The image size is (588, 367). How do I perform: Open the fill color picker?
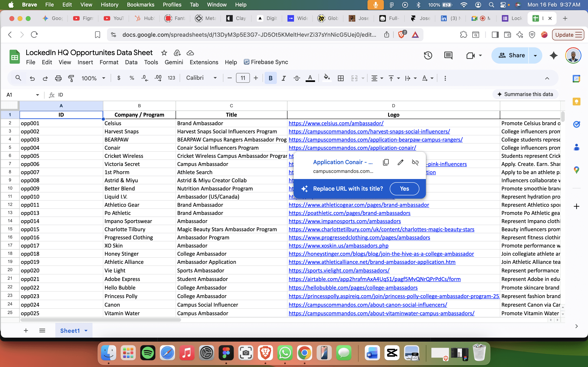point(326,78)
